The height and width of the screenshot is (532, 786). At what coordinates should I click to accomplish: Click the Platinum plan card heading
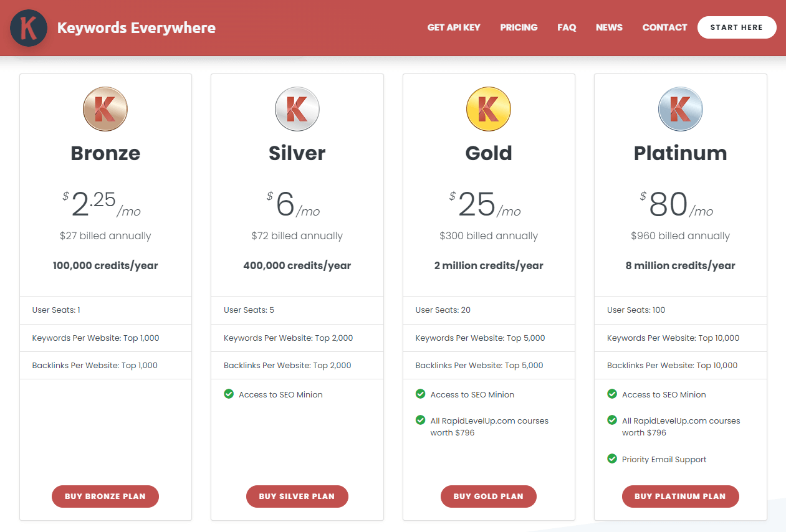[680, 153]
